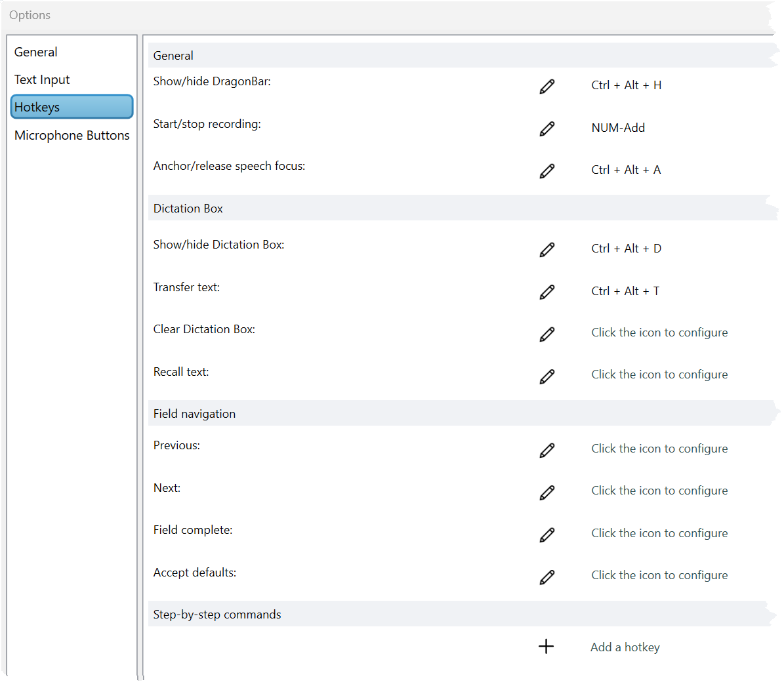784x688 pixels.
Task: Edit the Transfer text hotkey
Action: [547, 292]
